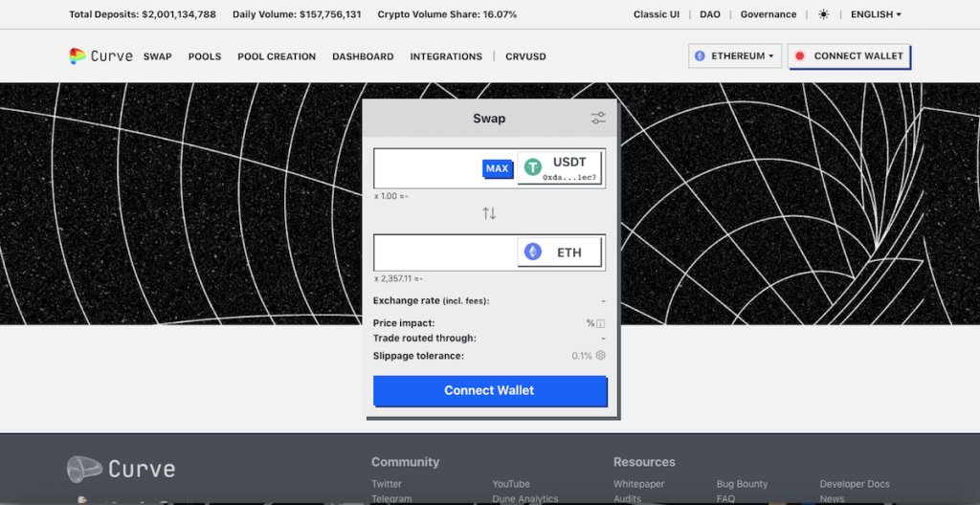Screen dimensions: 980x505
Task: Click the swap direction arrows icon
Action: click(x=489, y=213)
